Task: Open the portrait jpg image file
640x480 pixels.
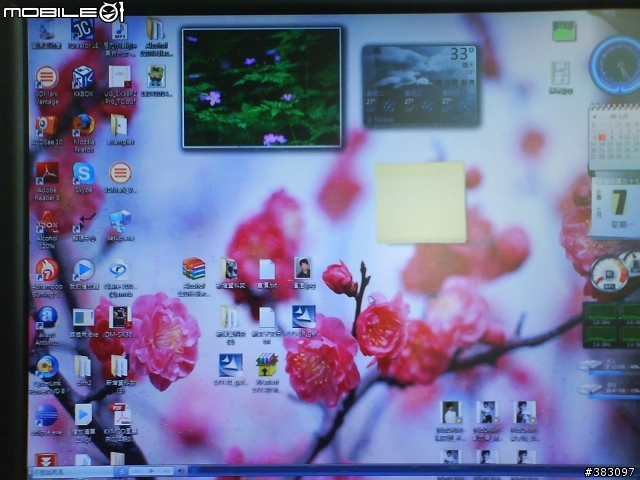Action: 303,268
